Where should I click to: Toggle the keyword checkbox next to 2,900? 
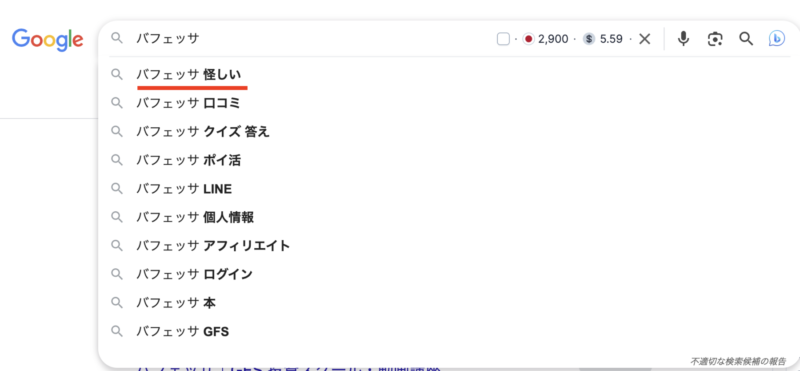pos(503,39)
